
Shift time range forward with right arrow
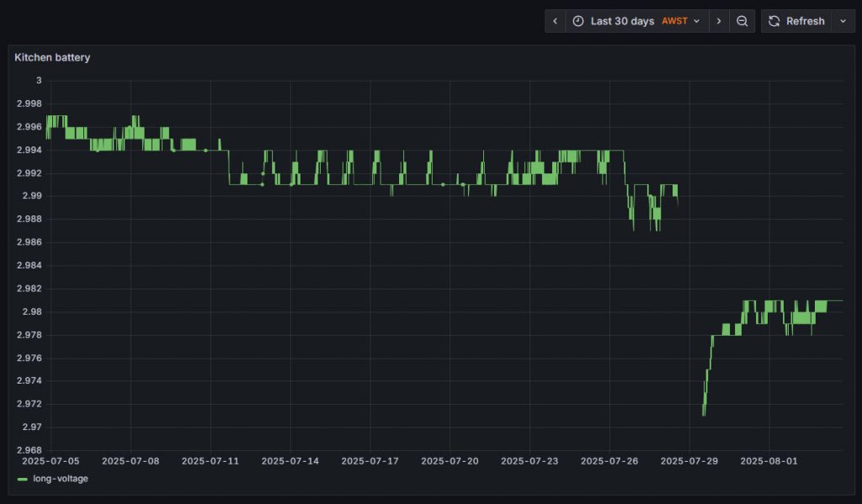[x=719, y=21]
